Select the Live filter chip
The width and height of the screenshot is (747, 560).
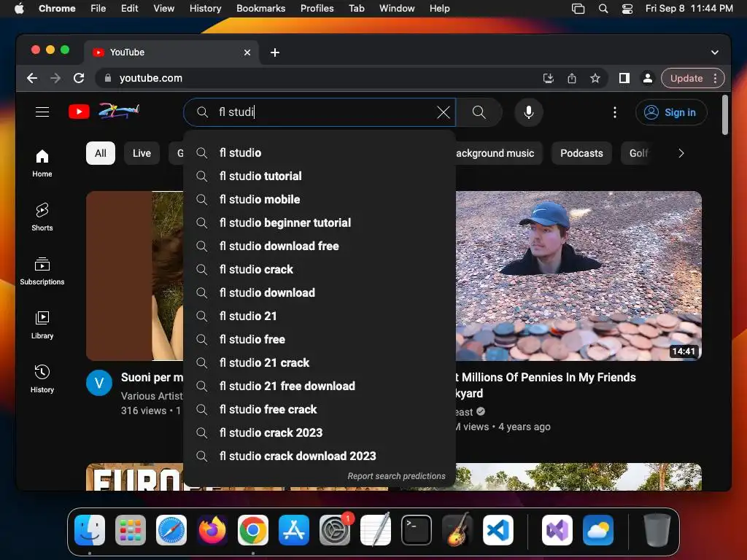pyautogui.click(x=142, y=153)
